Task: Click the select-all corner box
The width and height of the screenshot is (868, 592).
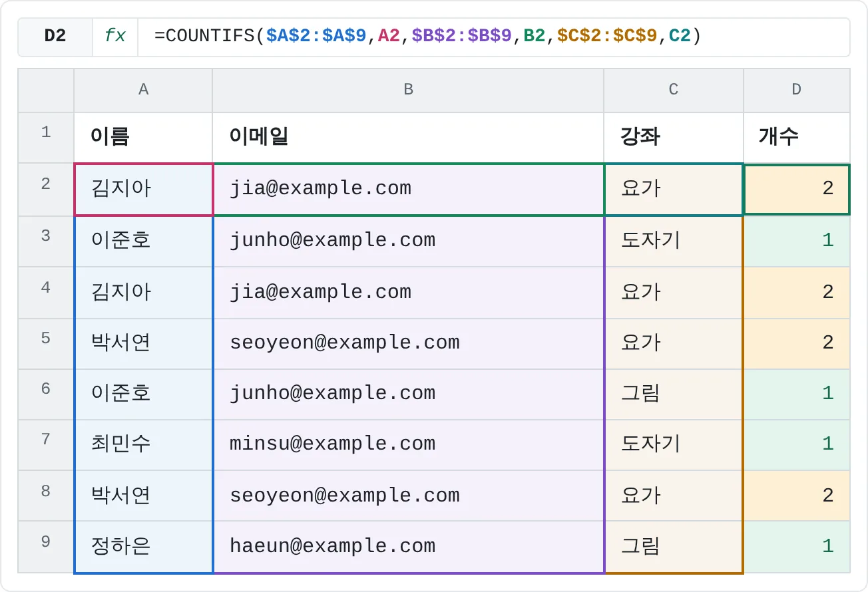Action: [x=46, y=90]
